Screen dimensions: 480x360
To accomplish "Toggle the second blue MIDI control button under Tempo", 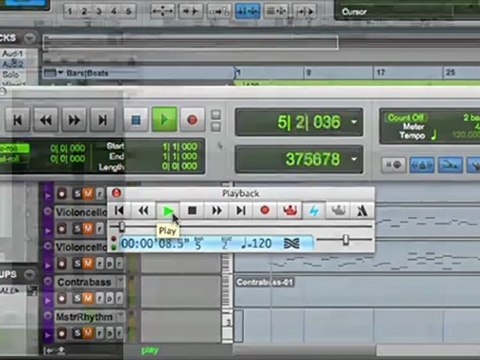I will (450, 164).
